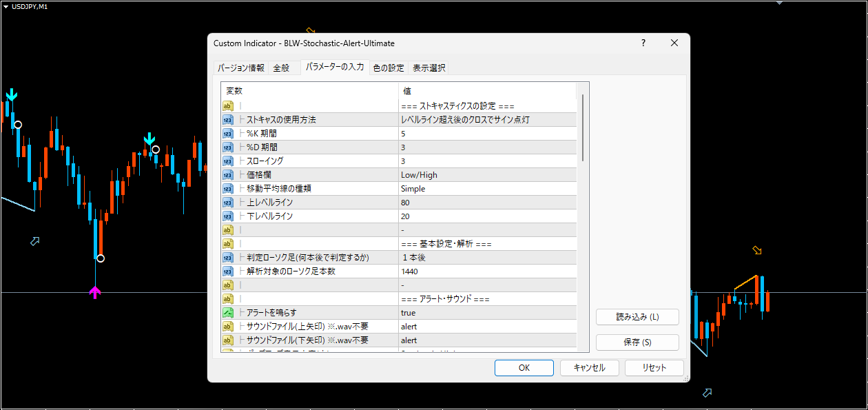The width and height of the screenshot is (868, 410).
Task: Click the icon beside アラートを鳴らす row
Action: (228, 313)
